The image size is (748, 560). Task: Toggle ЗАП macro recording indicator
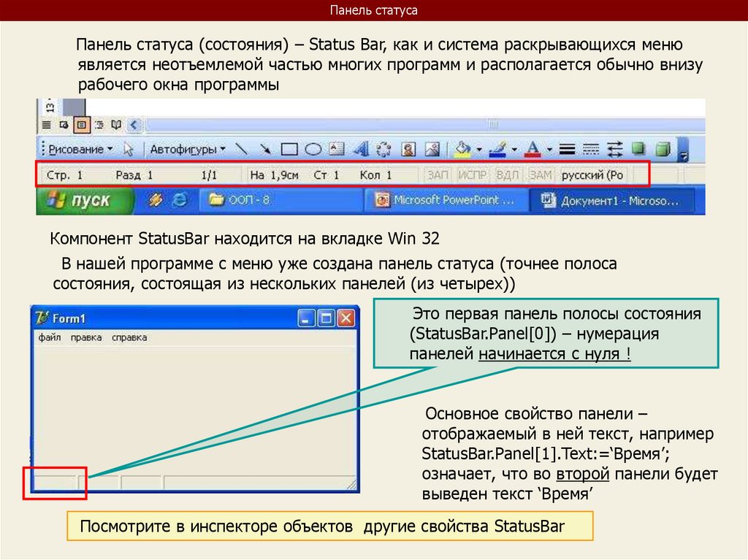(438, 175)
